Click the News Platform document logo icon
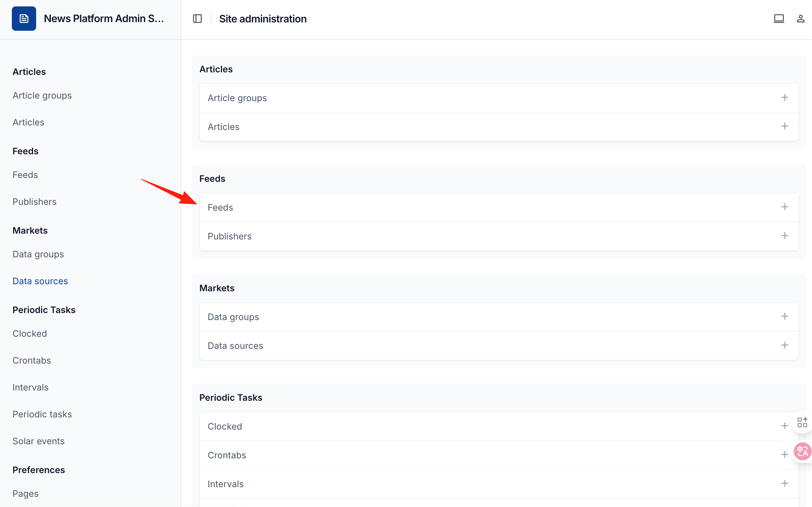Viewport: 812px width, 507px height. coord(24,19)
